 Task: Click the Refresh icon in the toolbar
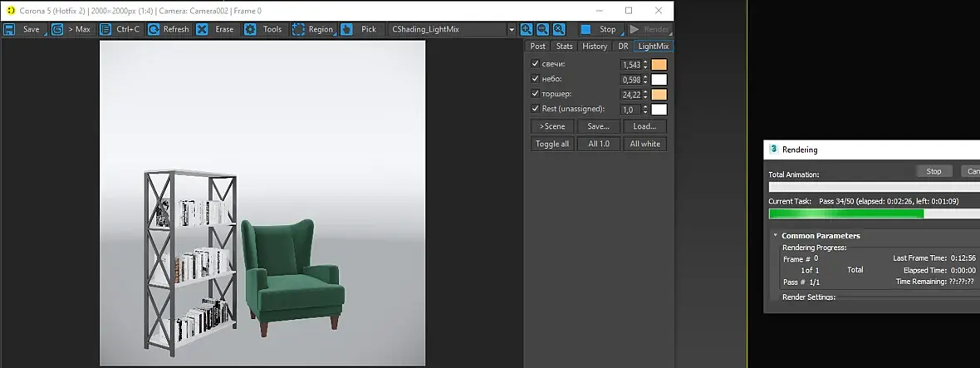click(154, 29)
